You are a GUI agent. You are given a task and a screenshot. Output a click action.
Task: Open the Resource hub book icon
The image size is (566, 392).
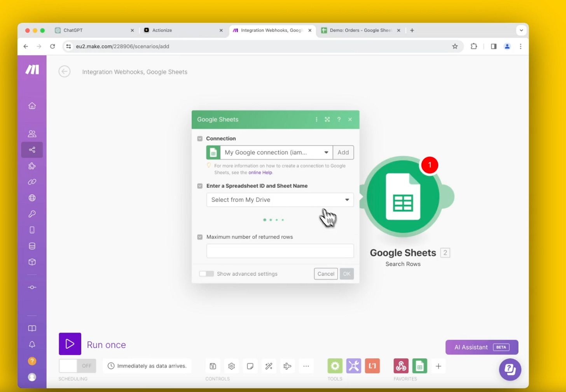[32, 328]
